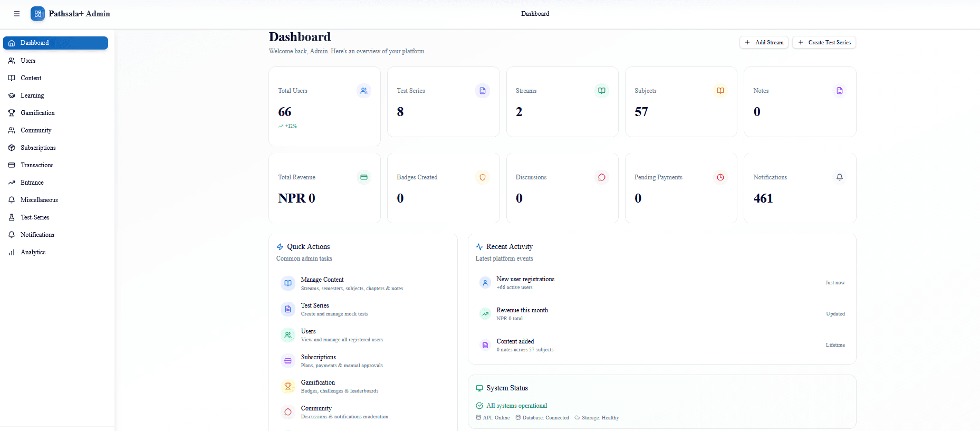
Task: Click the Dashboard page title in header
Action: click(535, 14)
